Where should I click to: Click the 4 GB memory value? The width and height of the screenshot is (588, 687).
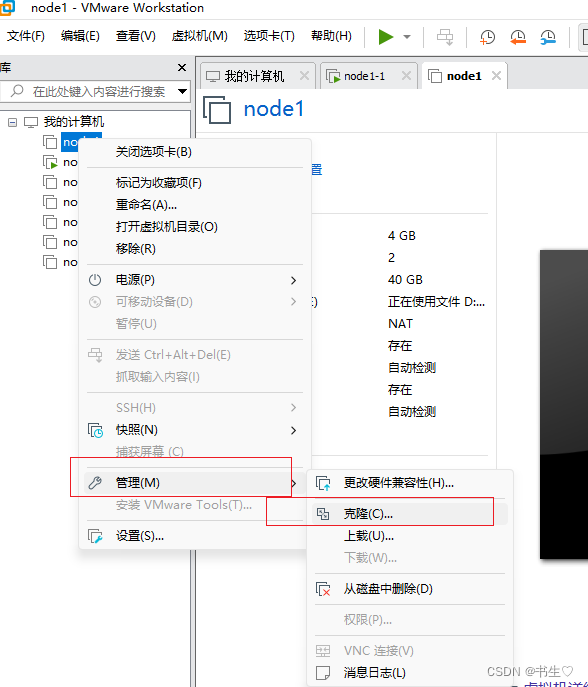click(401, 236)
